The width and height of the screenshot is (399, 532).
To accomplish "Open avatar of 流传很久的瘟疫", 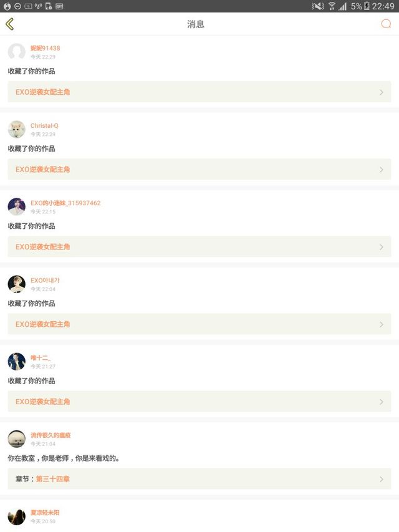I will coord(17,438).
